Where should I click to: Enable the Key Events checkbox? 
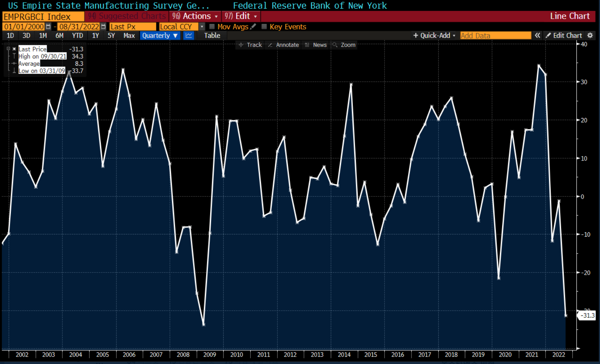[264, 27]
